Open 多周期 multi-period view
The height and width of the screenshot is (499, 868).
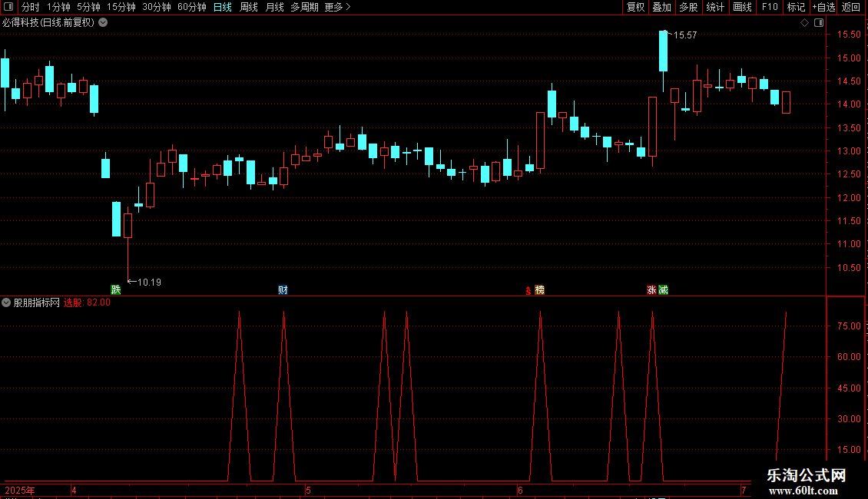click(304, 7)
